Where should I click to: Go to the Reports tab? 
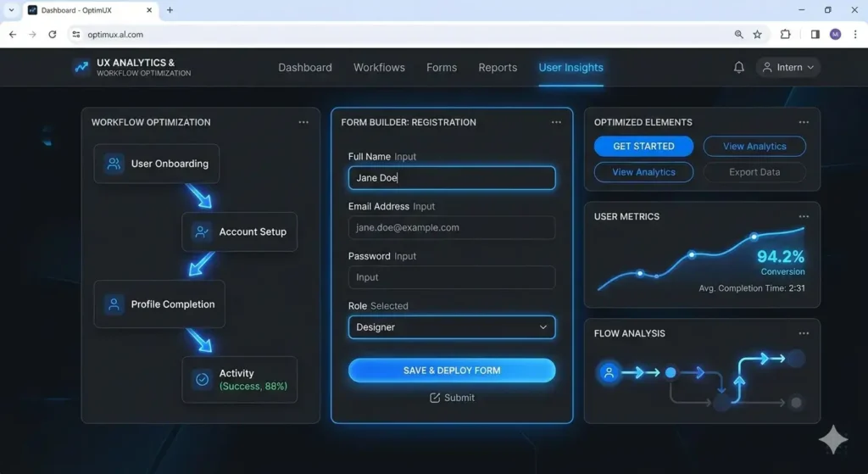[x=498, y=68]
